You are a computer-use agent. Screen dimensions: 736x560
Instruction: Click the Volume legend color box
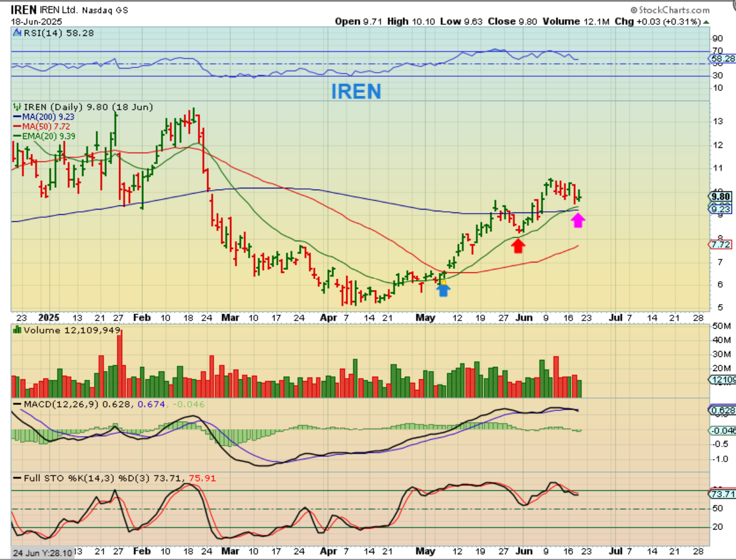tap(18, 330)
